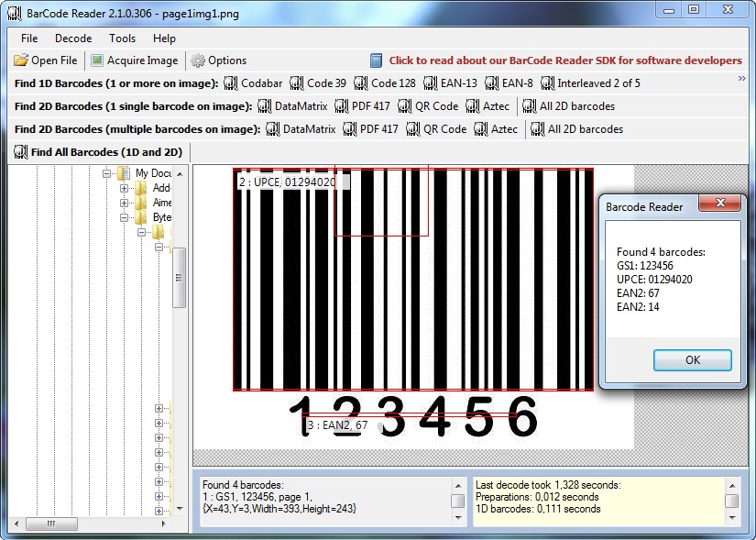Open the BarCode Reader SDK link

pyautogui.click(x=565, y=61)
